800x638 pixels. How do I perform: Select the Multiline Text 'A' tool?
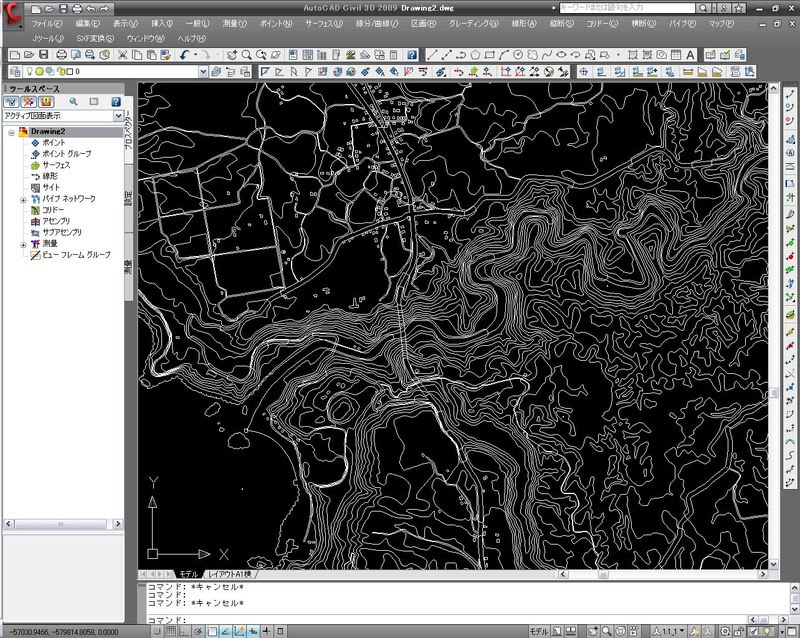(690, 55)
